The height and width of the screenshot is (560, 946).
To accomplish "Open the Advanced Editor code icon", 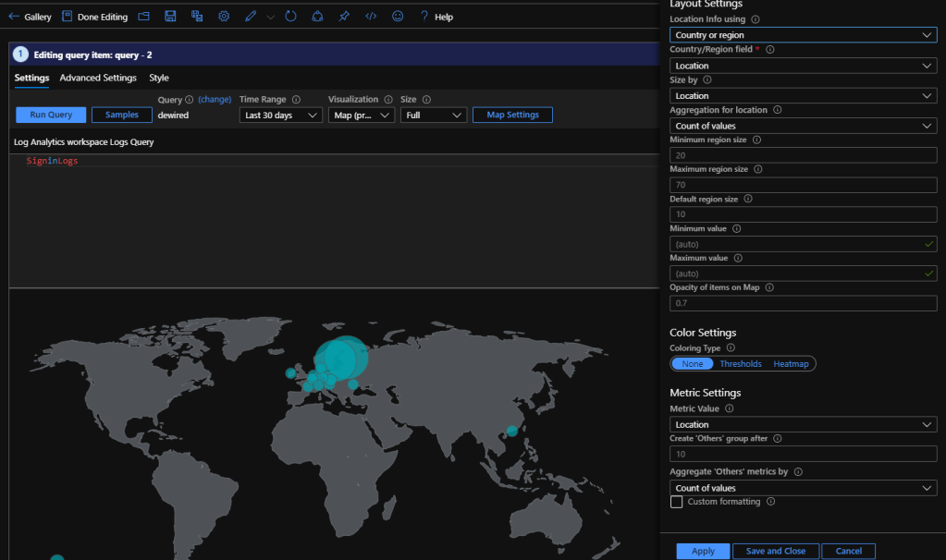I will click(371, 17).
